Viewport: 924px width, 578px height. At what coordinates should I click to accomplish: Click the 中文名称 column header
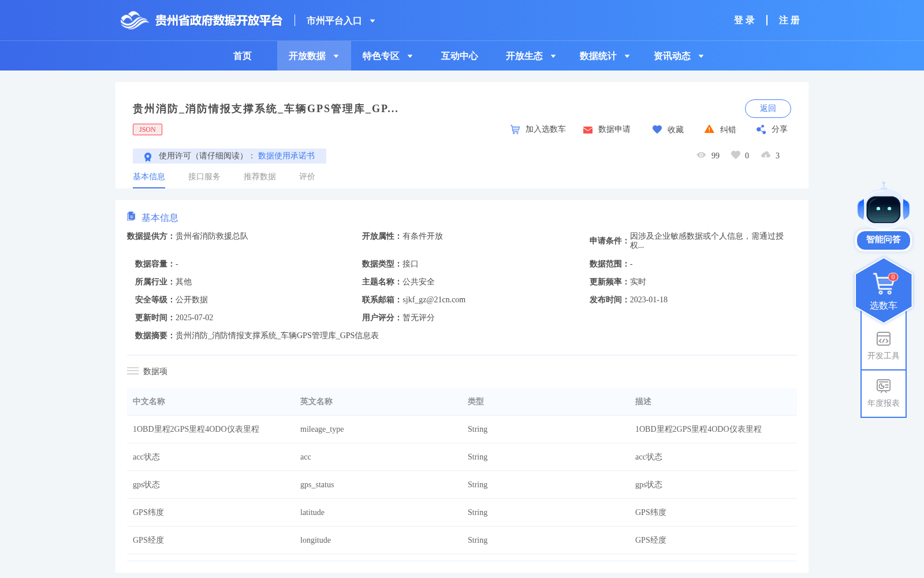[x=149, y=402]
